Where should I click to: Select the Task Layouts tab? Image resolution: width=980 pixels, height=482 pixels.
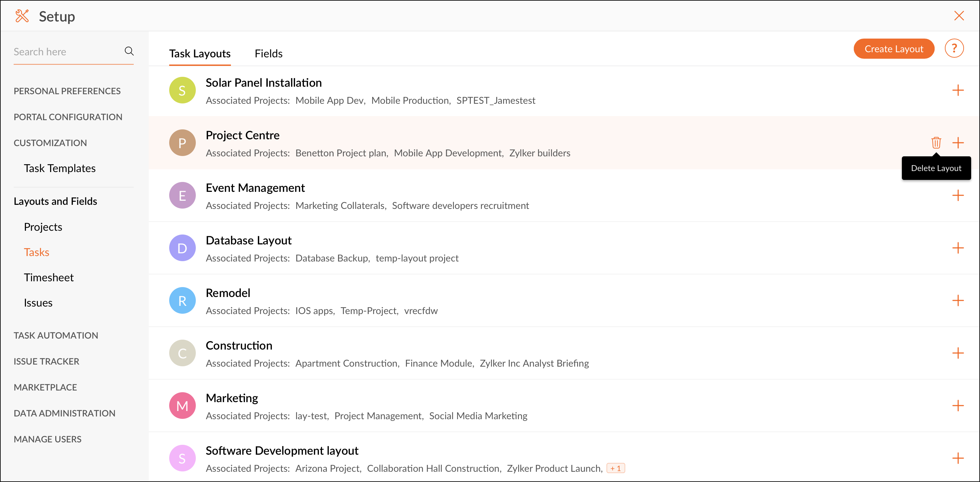tap(200, 54)
